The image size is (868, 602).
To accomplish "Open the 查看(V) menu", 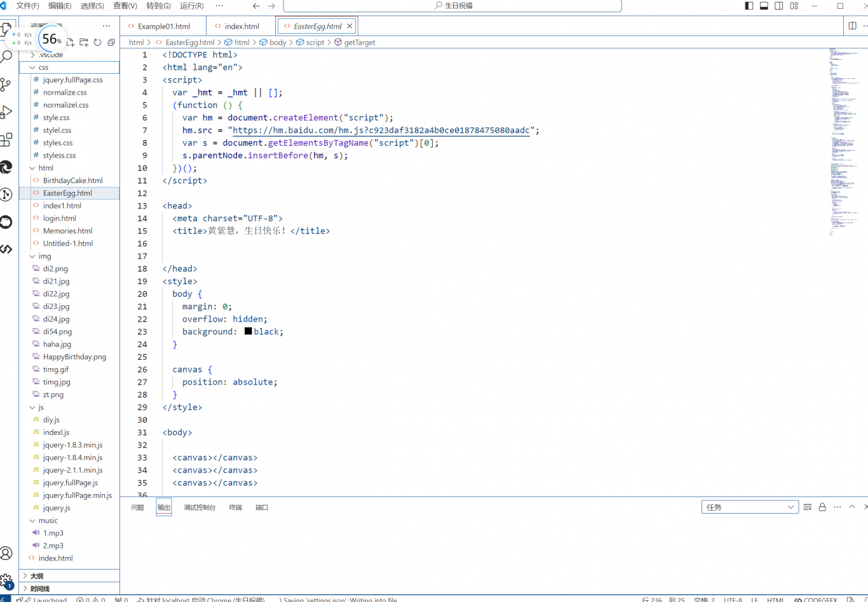I will coord(125,6).
